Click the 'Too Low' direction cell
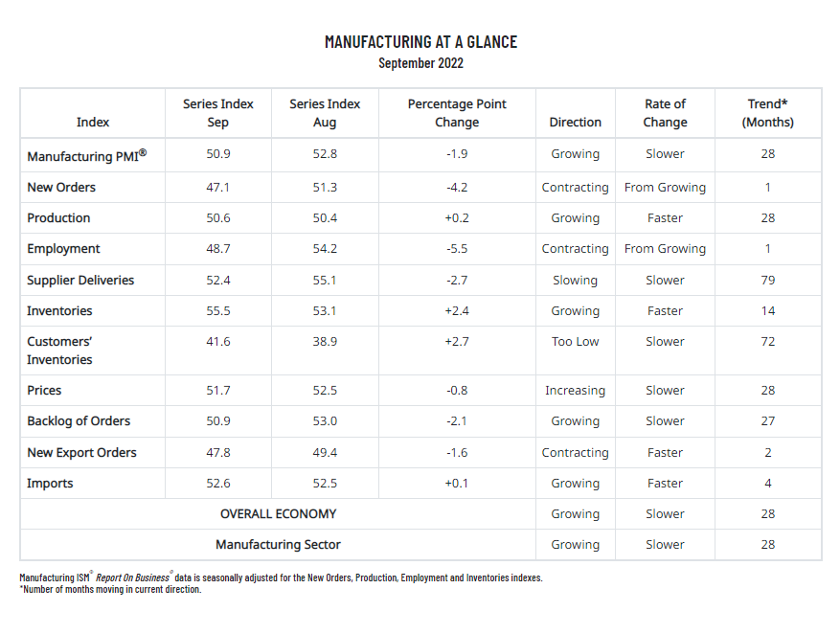Screen dimensions: 840x634 (x=575, y=342)
